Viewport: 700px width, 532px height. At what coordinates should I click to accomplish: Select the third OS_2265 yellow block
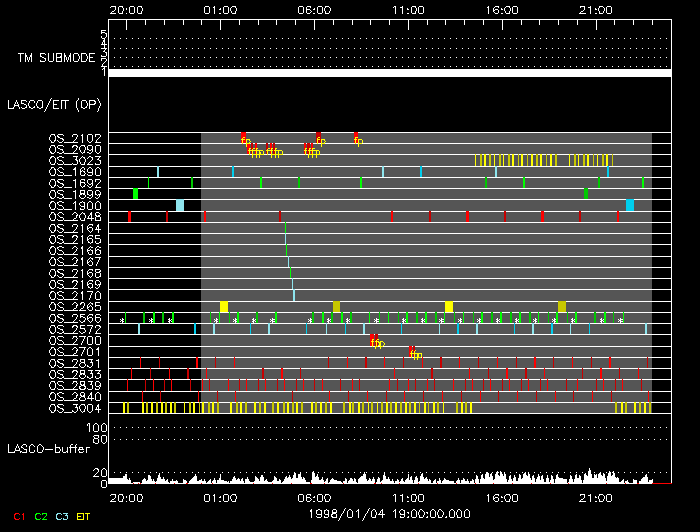coord(449,307)
